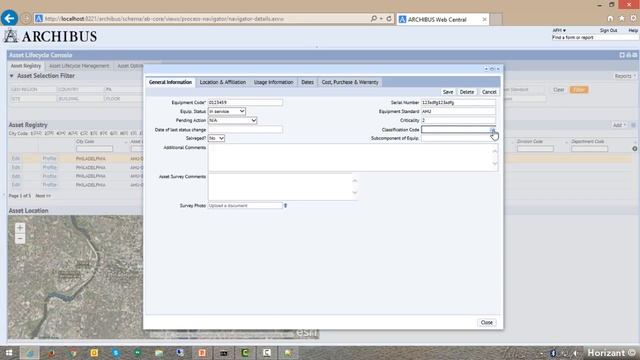
Task: Click the browser back arrow button
Action: [x=9, y=18]
